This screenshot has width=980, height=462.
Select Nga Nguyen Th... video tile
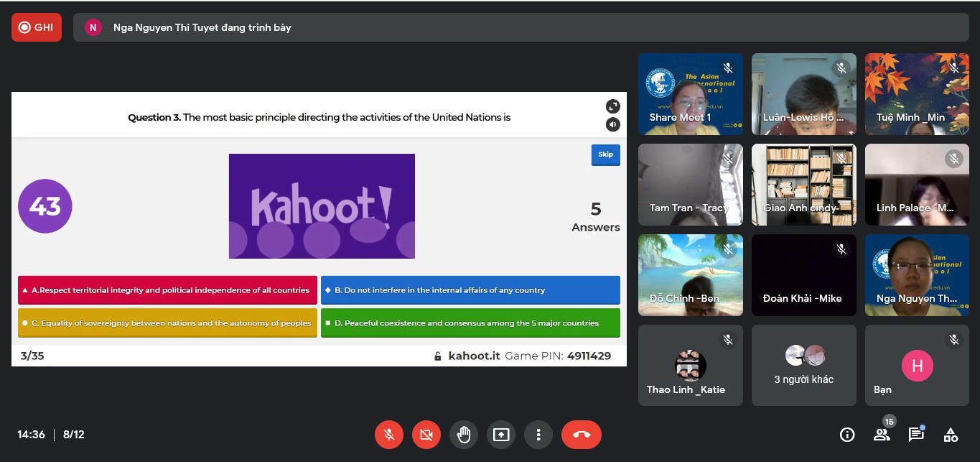click(918, 275)
